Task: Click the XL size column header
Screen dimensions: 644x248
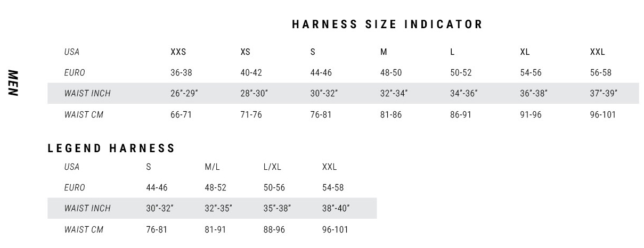Action: pos(525,52)
